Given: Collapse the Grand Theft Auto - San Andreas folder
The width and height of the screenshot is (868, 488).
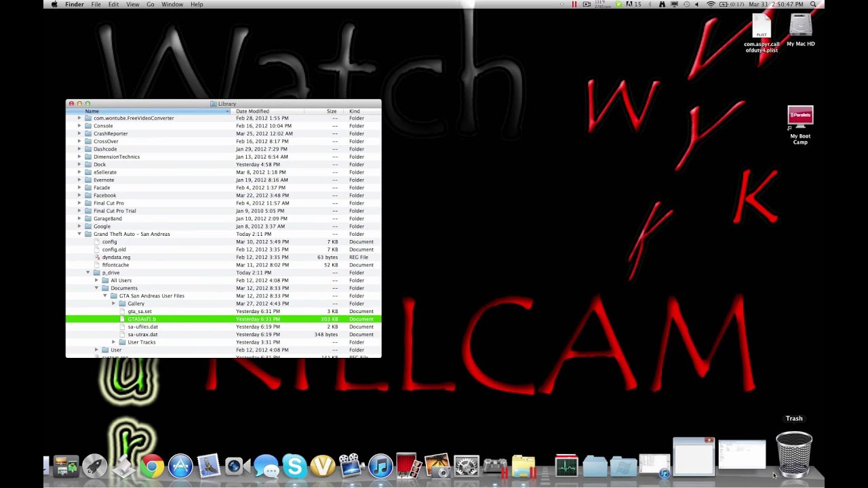Looking at the screenshot, I should 79,234.
